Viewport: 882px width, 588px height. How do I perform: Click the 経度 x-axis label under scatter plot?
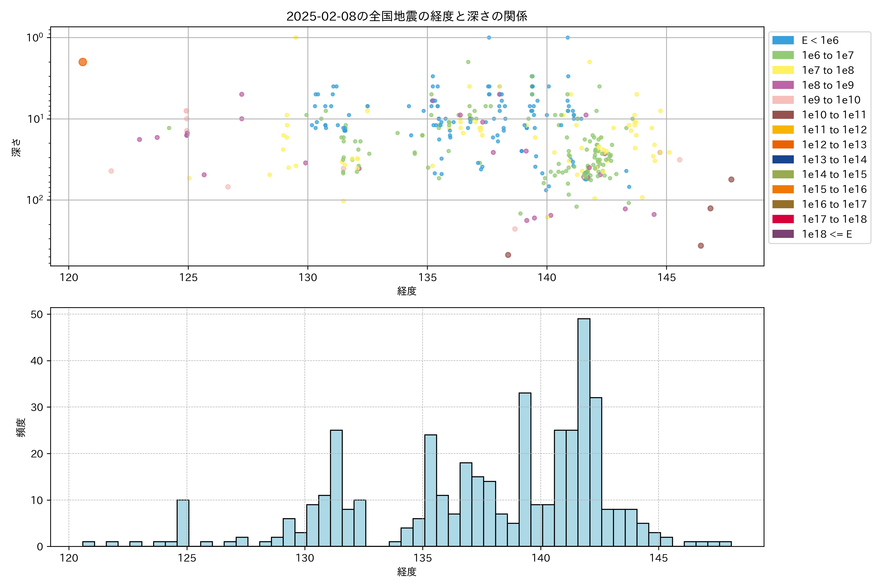(406, 291)
